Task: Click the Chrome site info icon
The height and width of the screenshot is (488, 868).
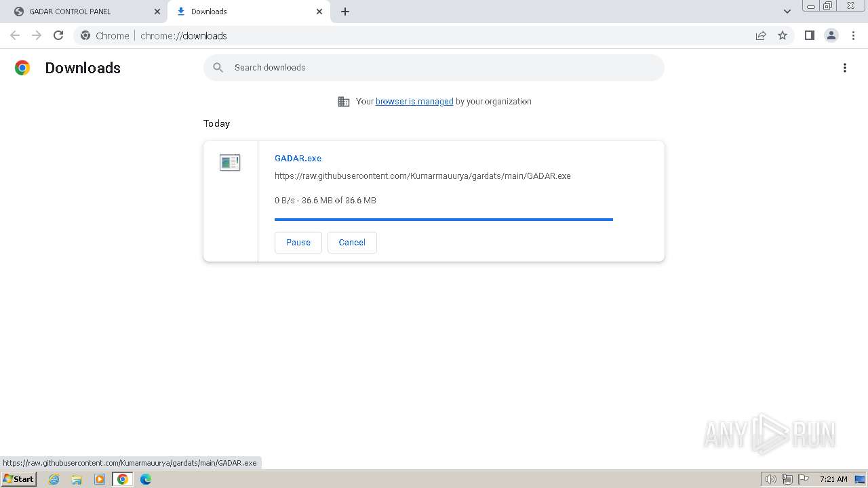Action: point(85,35)
